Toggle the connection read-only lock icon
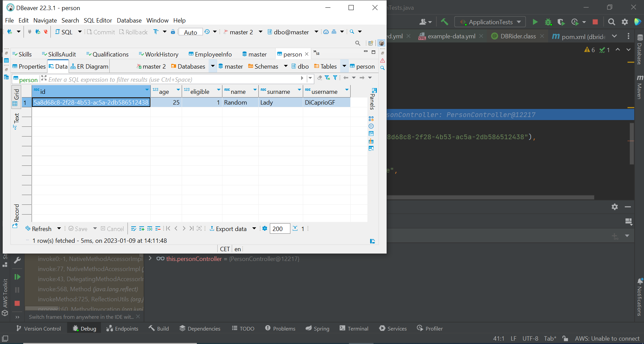644x344 pixels. pos(173,32)
